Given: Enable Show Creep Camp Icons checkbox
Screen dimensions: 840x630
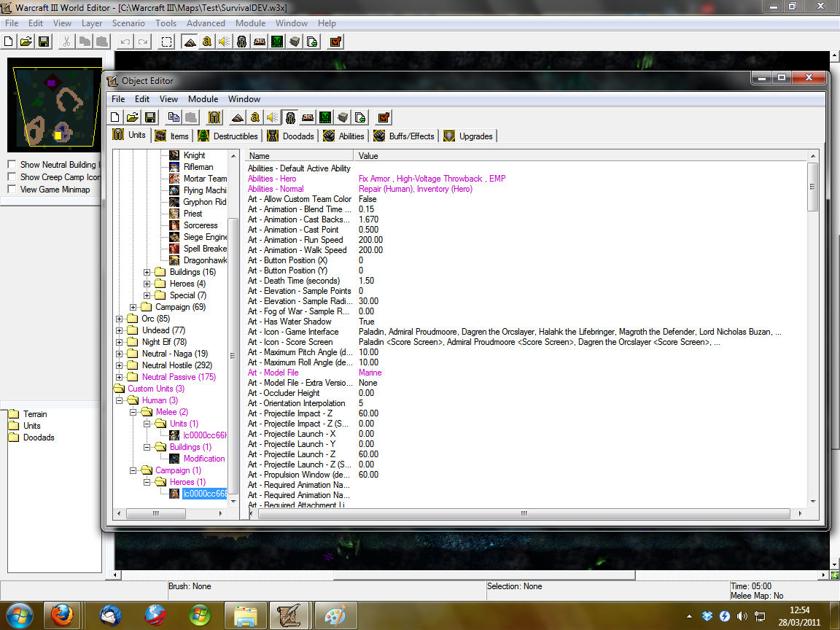Looking at the screenshot, I should [12, 176].
